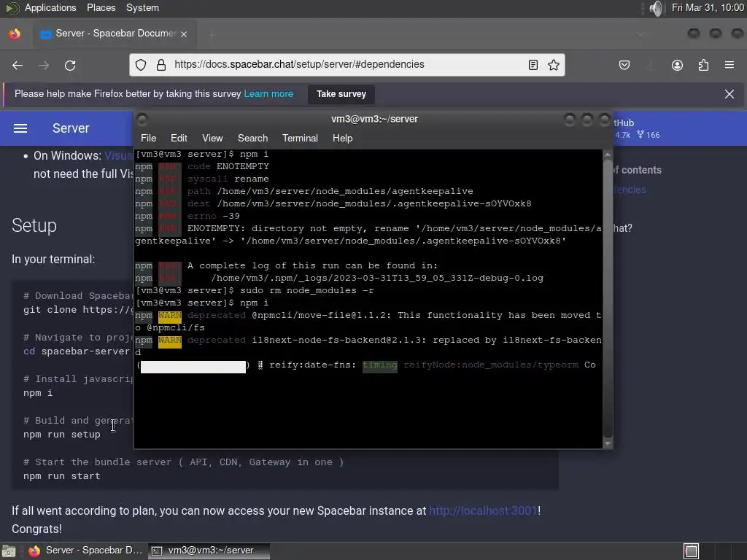747x560 pixels.
Task: Click the address bar URL field
Action: click(x=347, y=64)
